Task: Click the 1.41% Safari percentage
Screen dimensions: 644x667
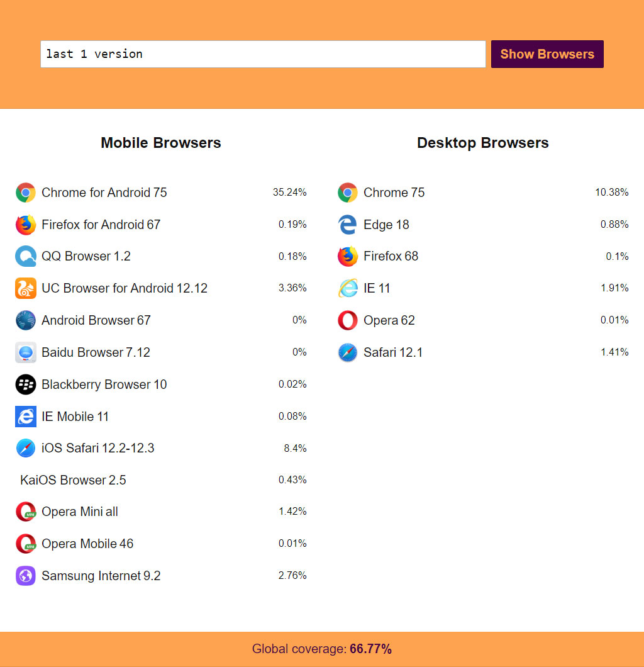Action: 614,352
